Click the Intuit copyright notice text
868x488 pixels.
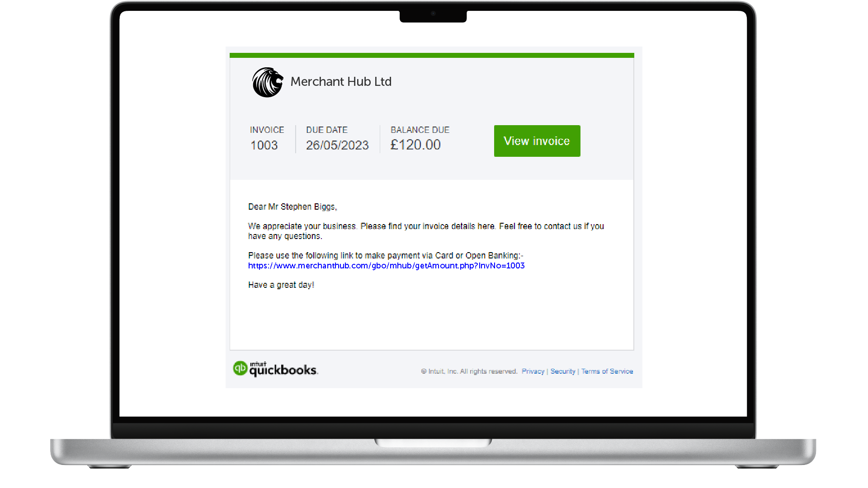(469, 371)
